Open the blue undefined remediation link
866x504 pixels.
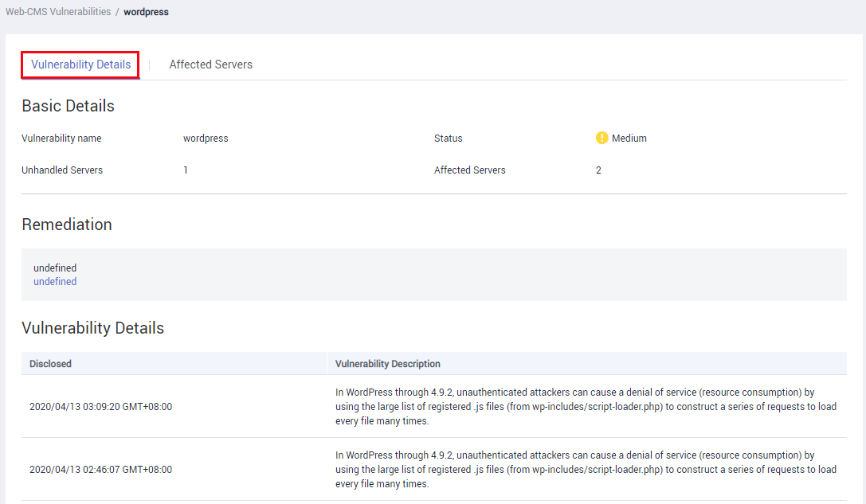(55, 282)
